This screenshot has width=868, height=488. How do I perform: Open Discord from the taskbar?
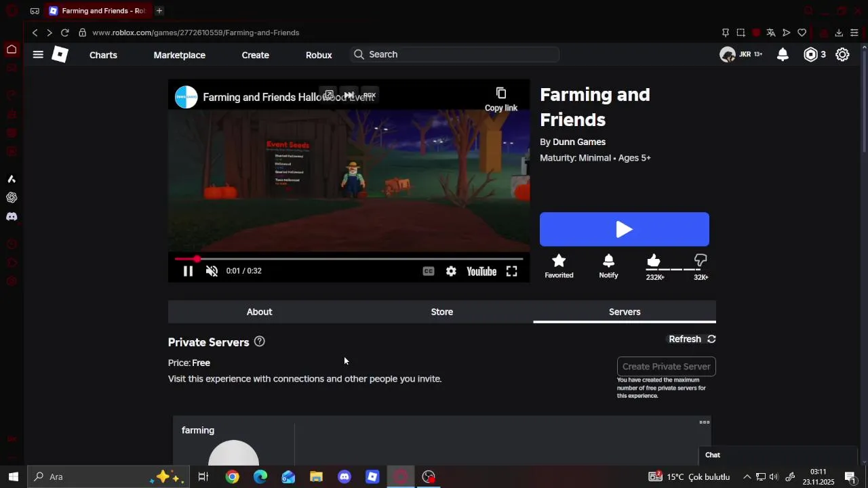344,477
